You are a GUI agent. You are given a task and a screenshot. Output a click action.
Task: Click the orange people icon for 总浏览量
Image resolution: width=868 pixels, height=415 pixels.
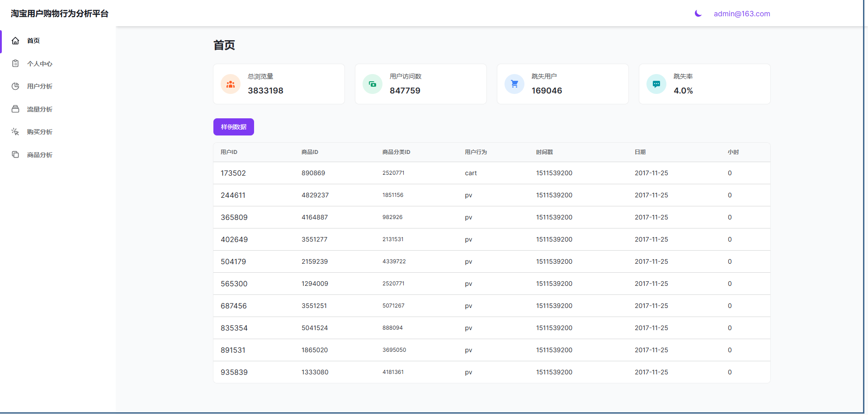coord(231,84)
